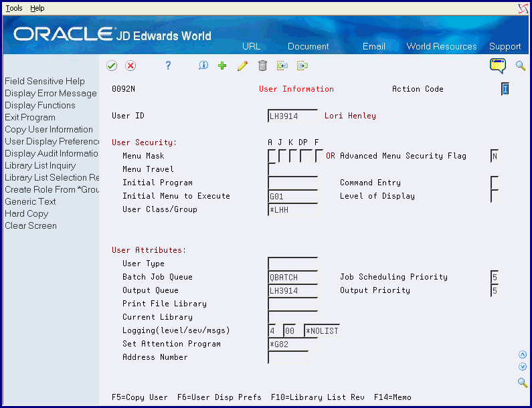This screenshot has height=408, width=532.
Task: Click the scroll down arrow icon
Action: click(x=523, y=367)
